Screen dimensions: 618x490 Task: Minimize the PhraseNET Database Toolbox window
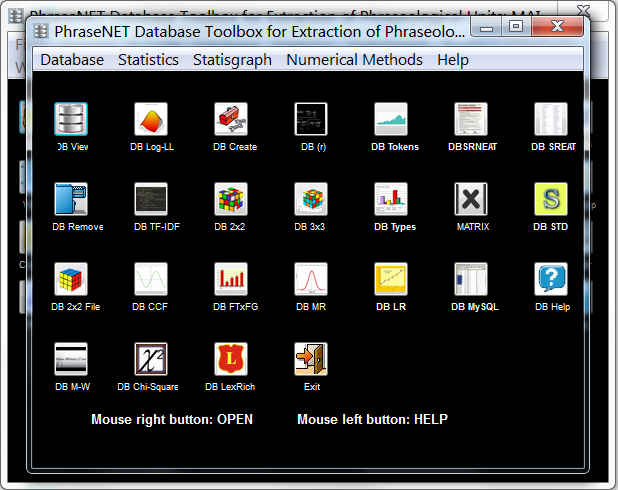click(486, 27)
